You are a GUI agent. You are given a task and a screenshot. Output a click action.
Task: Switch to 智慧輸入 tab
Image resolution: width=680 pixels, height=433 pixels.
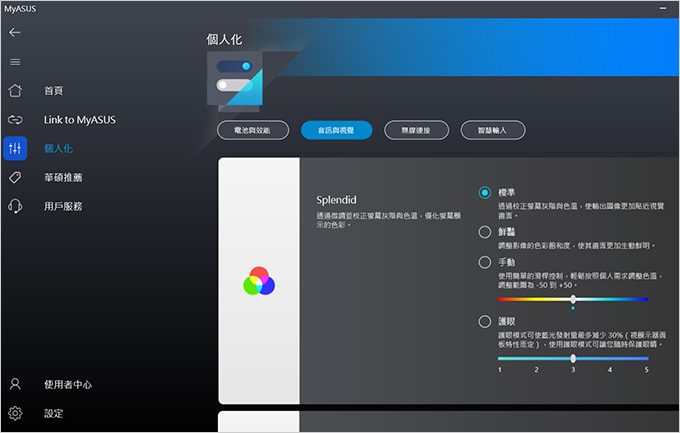click(493, 130)
